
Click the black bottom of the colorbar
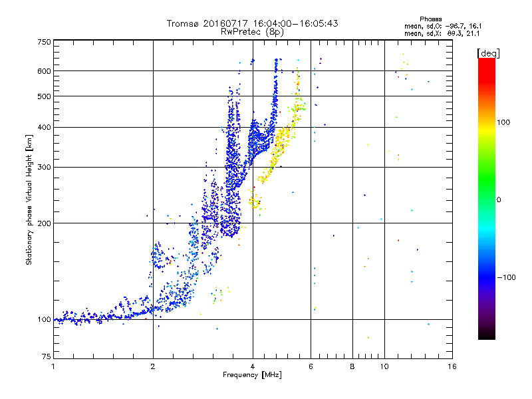click(x=487, y=334)
